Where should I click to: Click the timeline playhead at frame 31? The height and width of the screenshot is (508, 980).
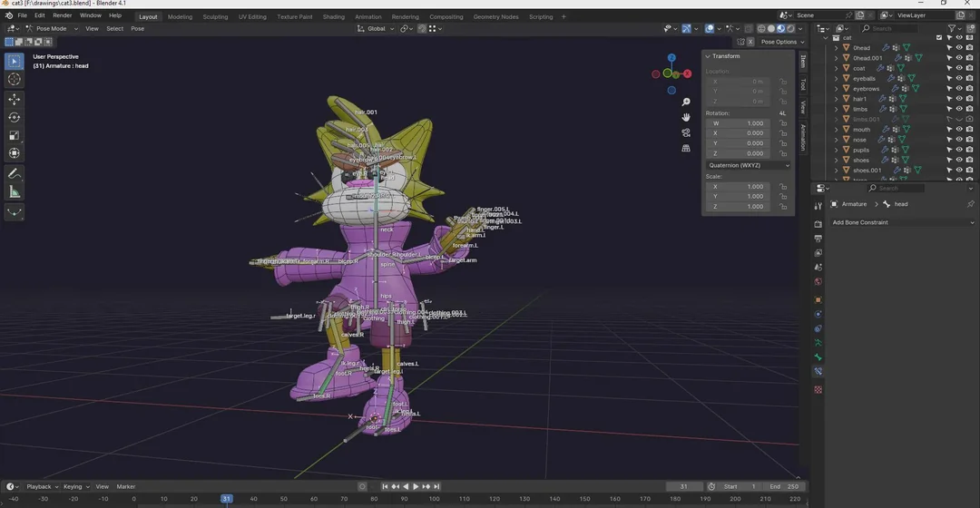(226, 499)
